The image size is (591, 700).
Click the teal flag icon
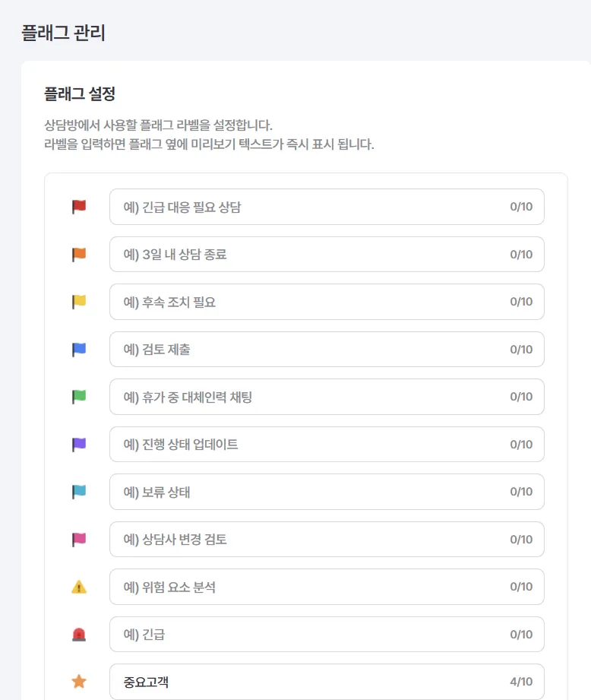(79, 492)
